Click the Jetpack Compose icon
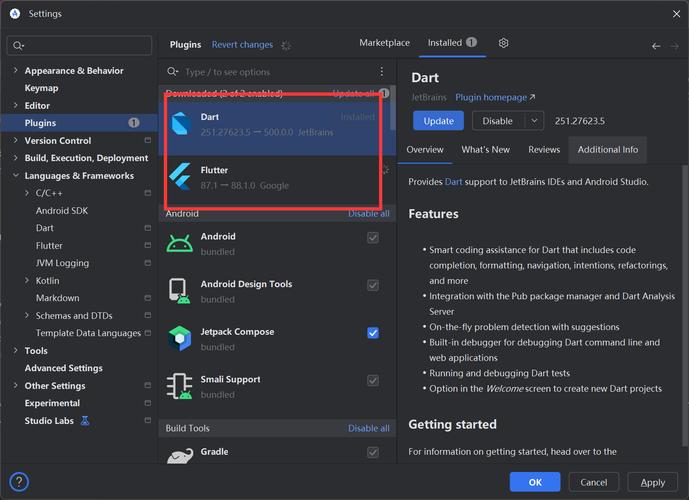 [179, 338]
